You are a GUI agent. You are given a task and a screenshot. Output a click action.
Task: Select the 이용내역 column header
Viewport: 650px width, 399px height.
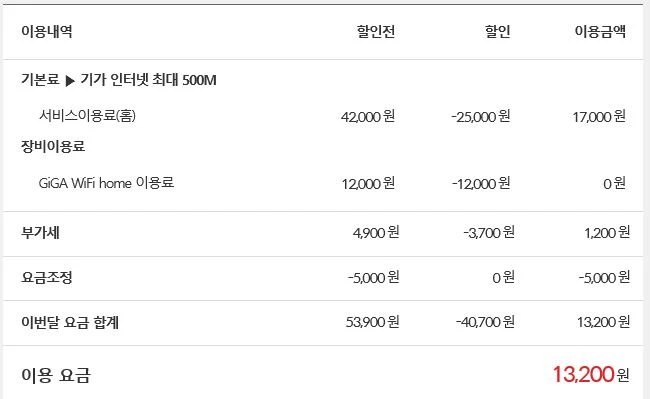click(47, 31)
